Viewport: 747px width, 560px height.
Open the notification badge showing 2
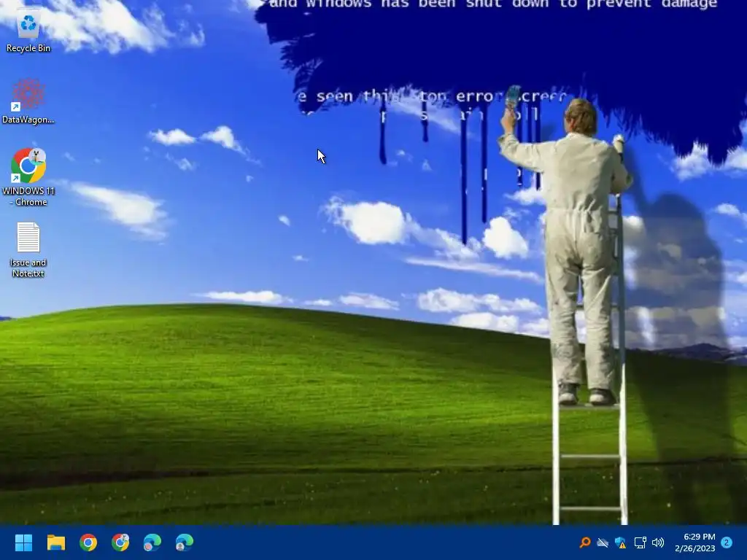coord(727,542)
